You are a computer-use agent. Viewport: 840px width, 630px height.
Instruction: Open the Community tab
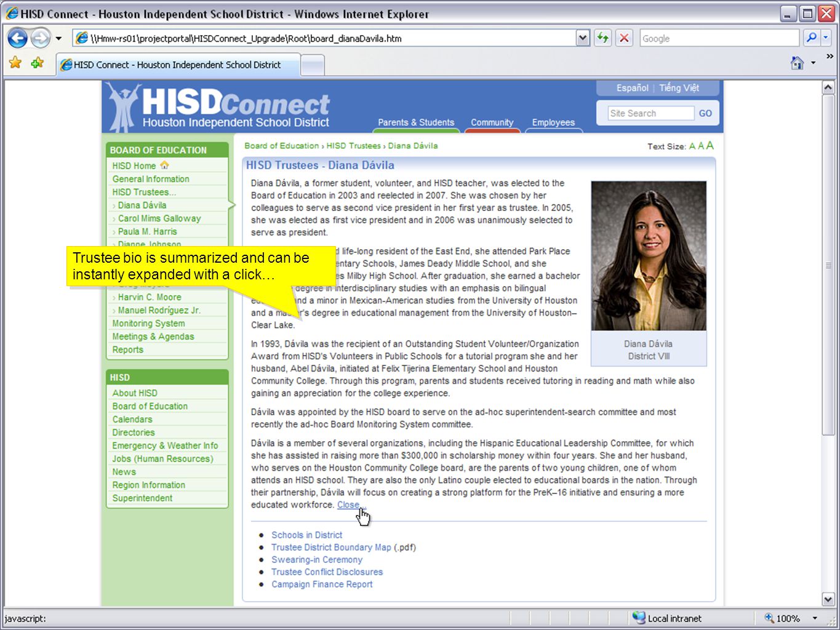click(x=492, y=122)
